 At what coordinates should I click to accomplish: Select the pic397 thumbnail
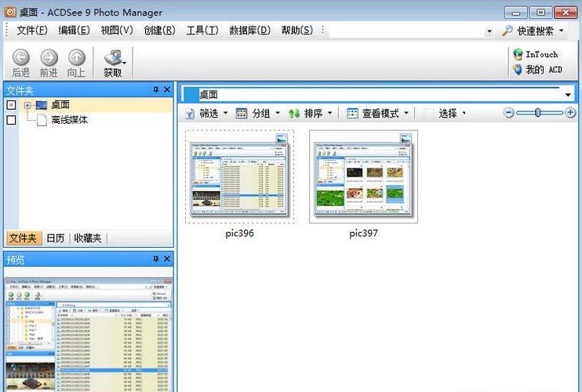(363, 177)
